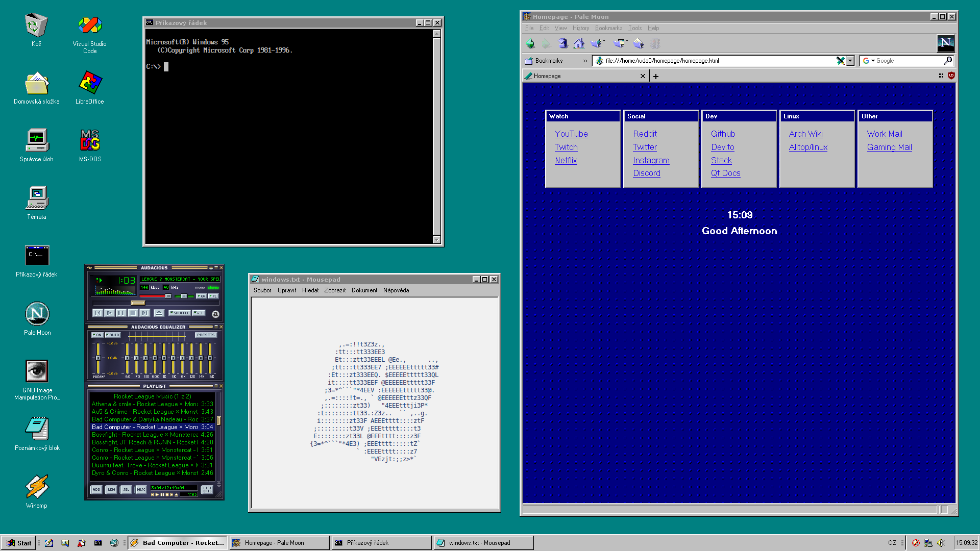This screenshot has height=551, width=980.
Task: Open the Arch Wiki link
Action: pyautogui.click(x=805, y=134)
